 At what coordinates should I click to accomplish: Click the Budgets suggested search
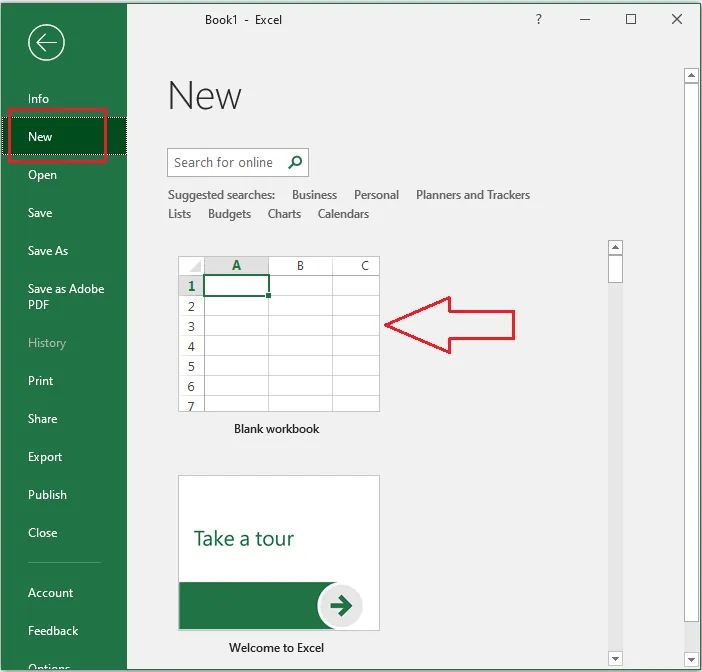[229, 214]
